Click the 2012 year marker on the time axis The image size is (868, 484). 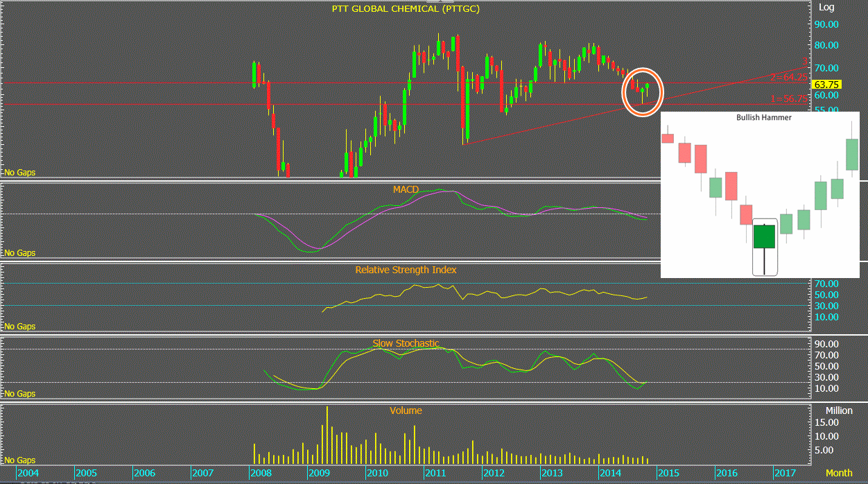point(494,473)
